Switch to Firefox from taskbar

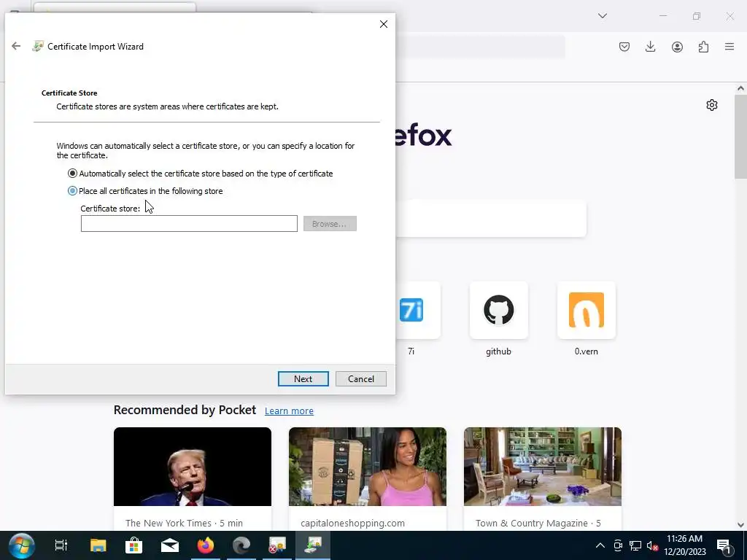point(205,545)
